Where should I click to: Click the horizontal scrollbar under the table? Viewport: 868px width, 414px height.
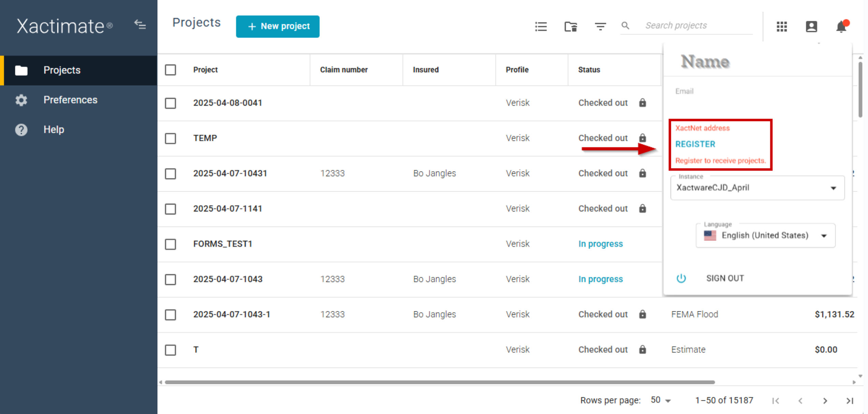[x=439, y=382]
